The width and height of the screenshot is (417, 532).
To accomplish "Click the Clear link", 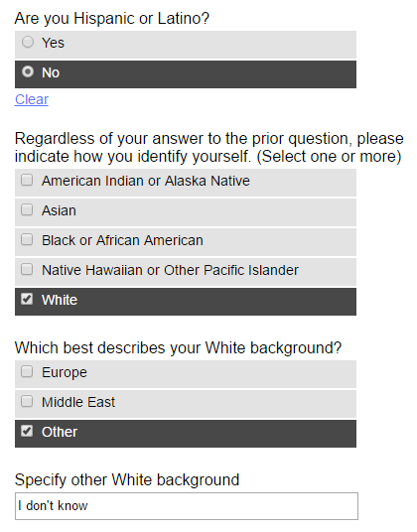I will [x=32, y=99].
